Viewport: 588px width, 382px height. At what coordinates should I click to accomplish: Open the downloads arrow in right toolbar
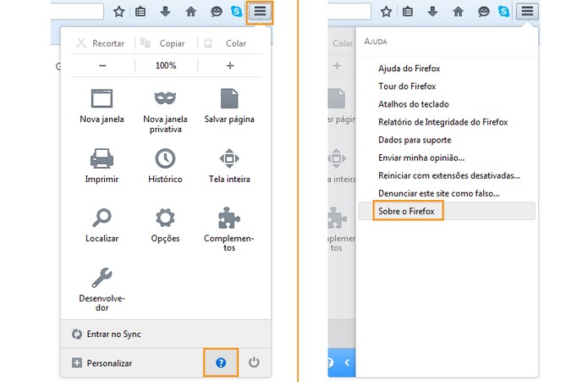tap(432, 12)
